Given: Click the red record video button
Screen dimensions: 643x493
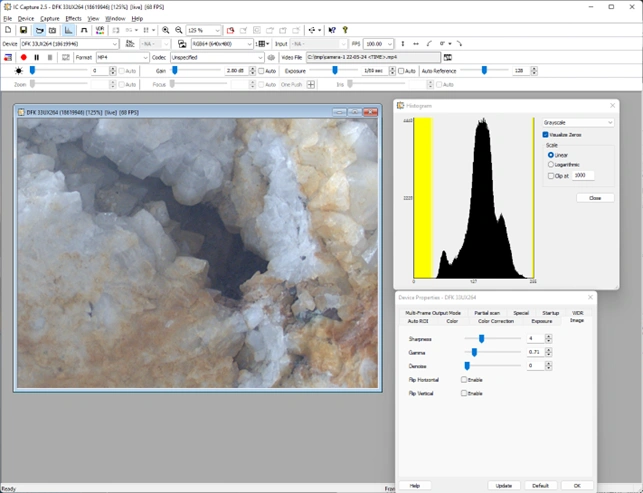Looking at the screenshot, I should point(23,58).
